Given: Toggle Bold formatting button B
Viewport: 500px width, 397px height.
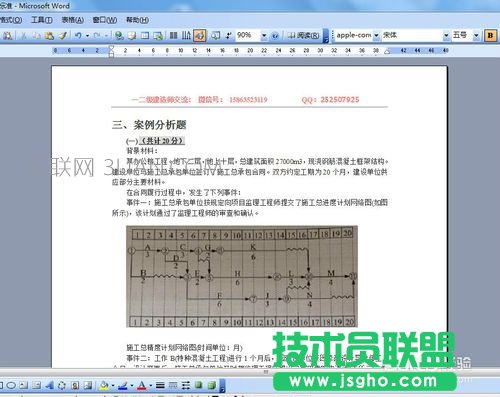Looking at the screenshot, I should tap(490, 35).
